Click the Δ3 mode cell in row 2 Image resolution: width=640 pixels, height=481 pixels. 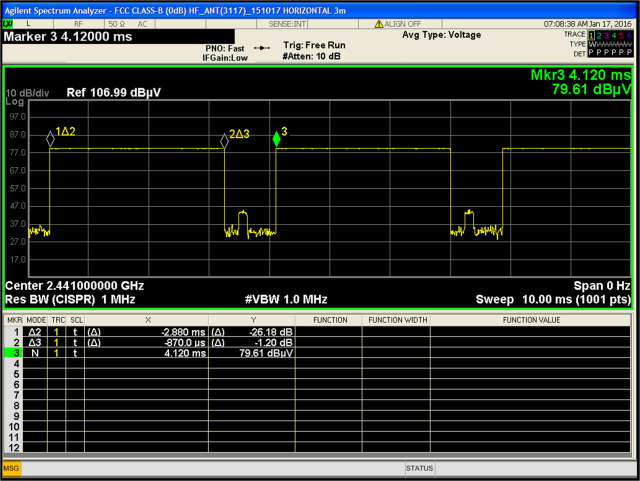tap(35, 343)
